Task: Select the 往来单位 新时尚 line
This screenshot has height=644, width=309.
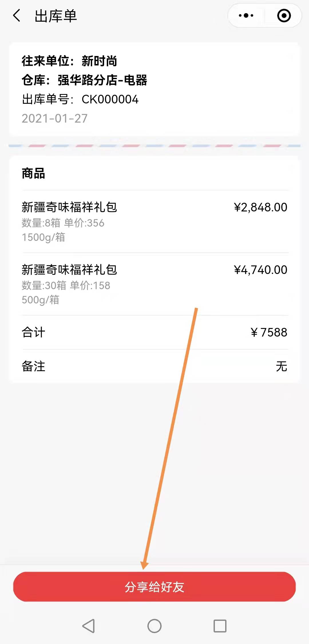Action: (69, 61)
